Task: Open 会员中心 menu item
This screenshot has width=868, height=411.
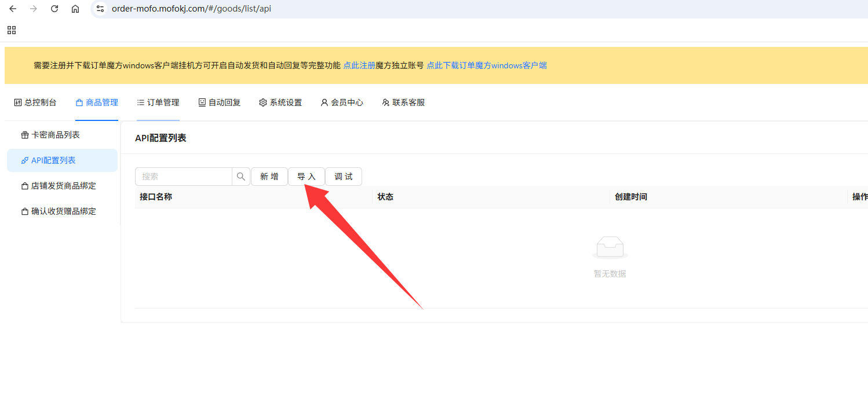Action: 342,102
